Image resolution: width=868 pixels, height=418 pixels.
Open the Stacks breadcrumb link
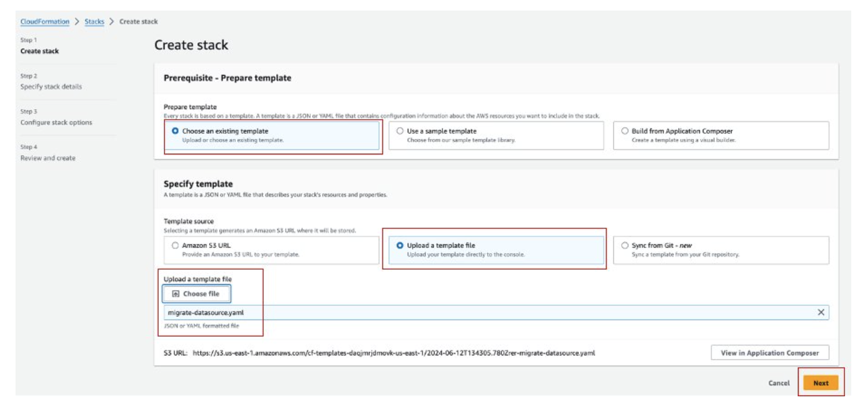pos(94,22)
